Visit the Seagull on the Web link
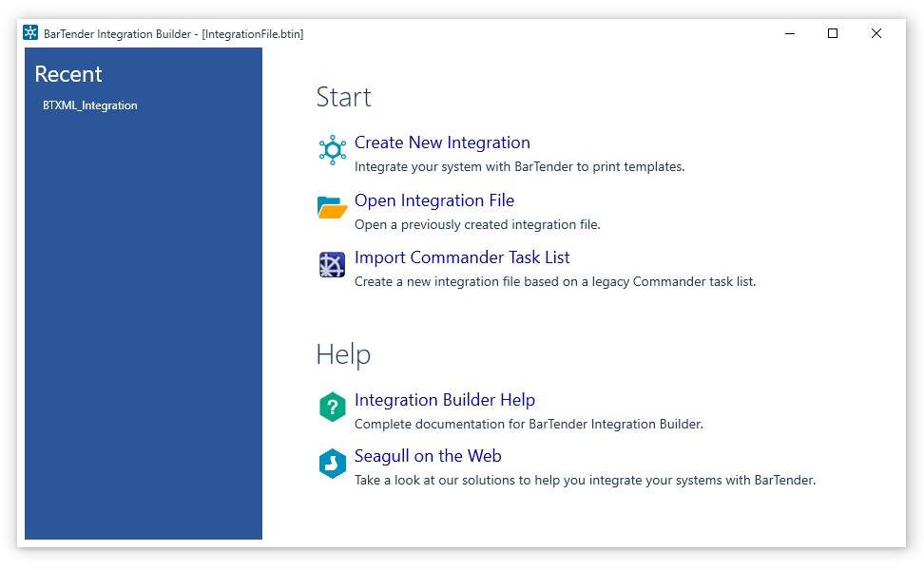 428,456
